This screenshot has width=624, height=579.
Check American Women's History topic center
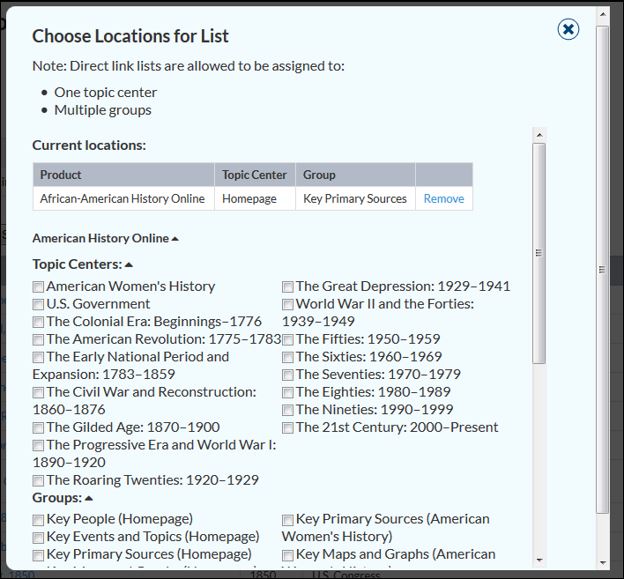click(x=38, y=287)
